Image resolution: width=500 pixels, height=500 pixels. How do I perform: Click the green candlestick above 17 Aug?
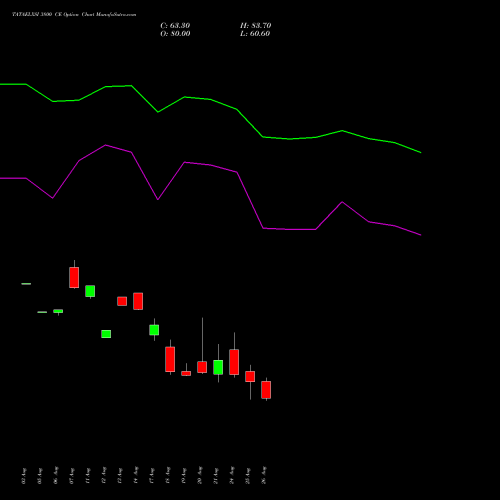[x=154, y=330]
